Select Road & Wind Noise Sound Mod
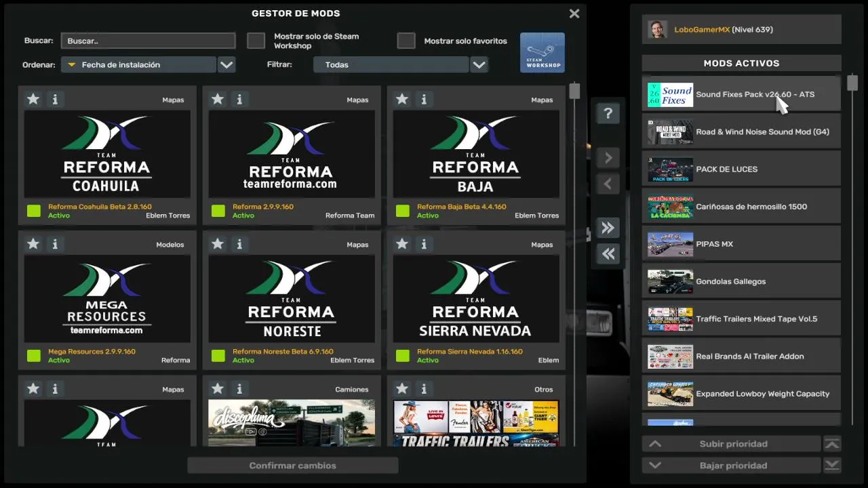 point(741,131)
